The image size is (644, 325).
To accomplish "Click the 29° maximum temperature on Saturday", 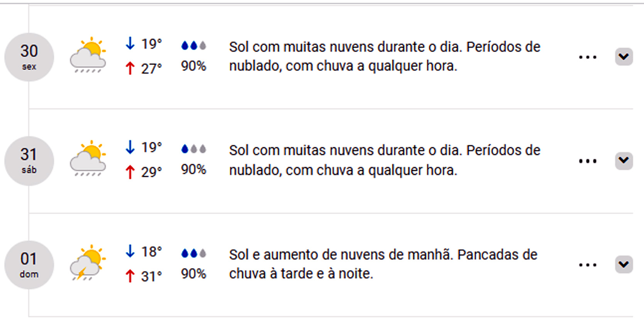I will coord(151,172).
